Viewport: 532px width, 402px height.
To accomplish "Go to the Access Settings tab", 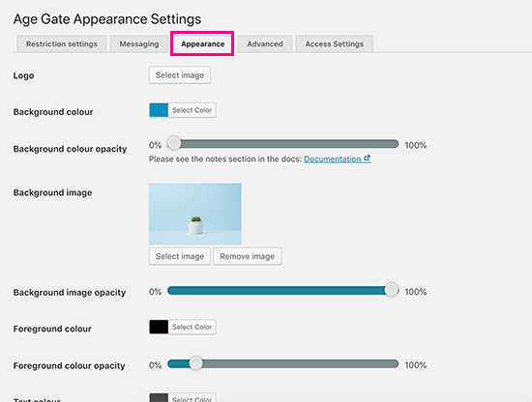I will (x=335, y=44).
